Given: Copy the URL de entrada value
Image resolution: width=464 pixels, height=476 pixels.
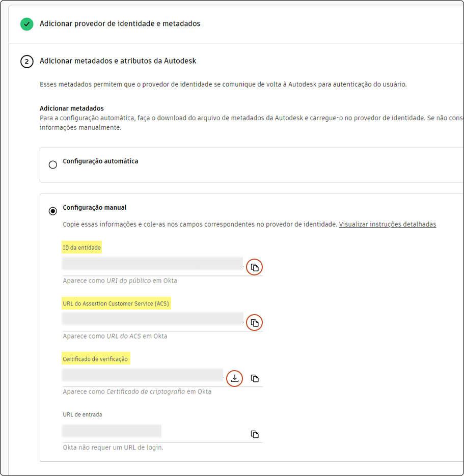Looking at the screenshot, I should click(255, 434).
